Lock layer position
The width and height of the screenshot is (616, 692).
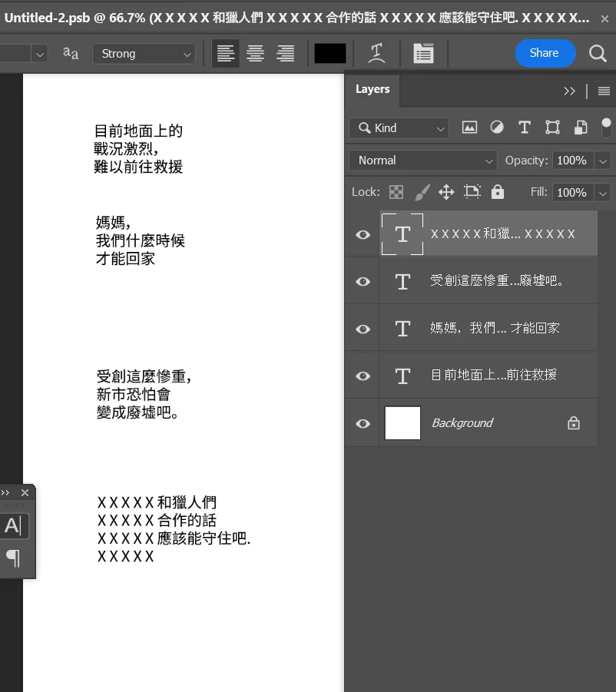pos(446,192)
